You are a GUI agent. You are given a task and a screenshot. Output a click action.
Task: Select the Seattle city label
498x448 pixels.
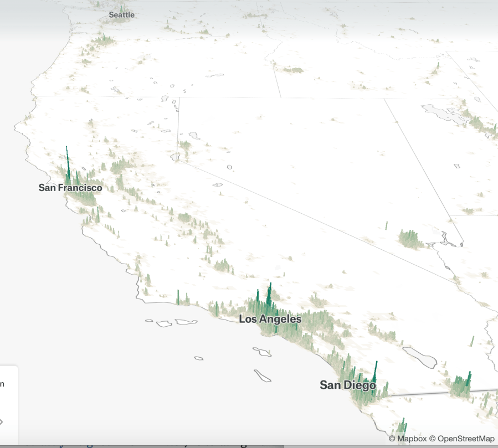pos(121,15)
